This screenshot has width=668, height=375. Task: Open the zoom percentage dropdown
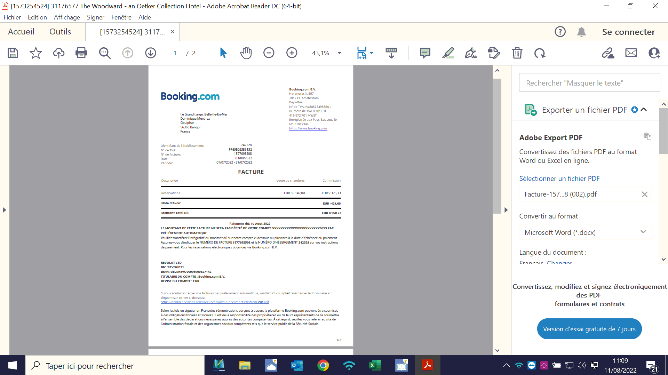(x=340, y=53)
